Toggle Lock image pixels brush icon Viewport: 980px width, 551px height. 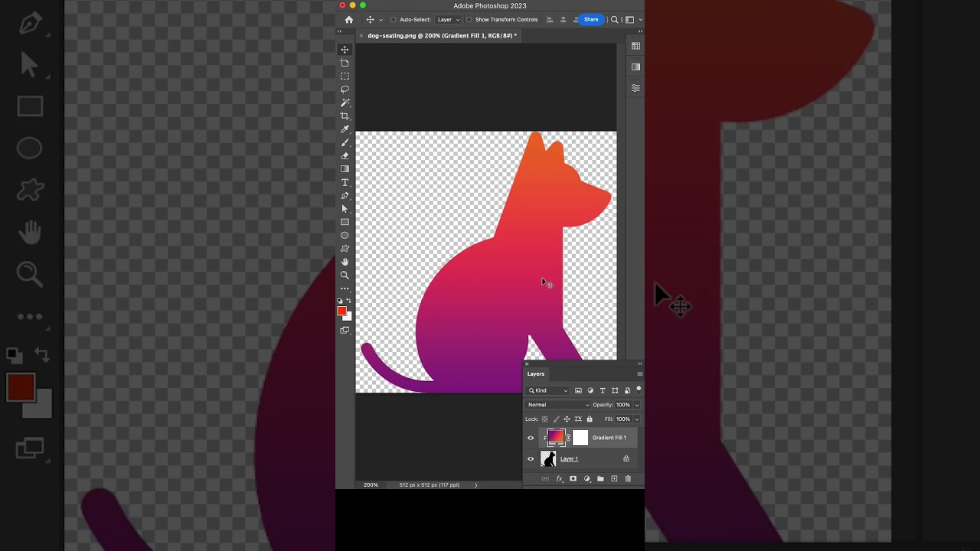coord(556,419)
